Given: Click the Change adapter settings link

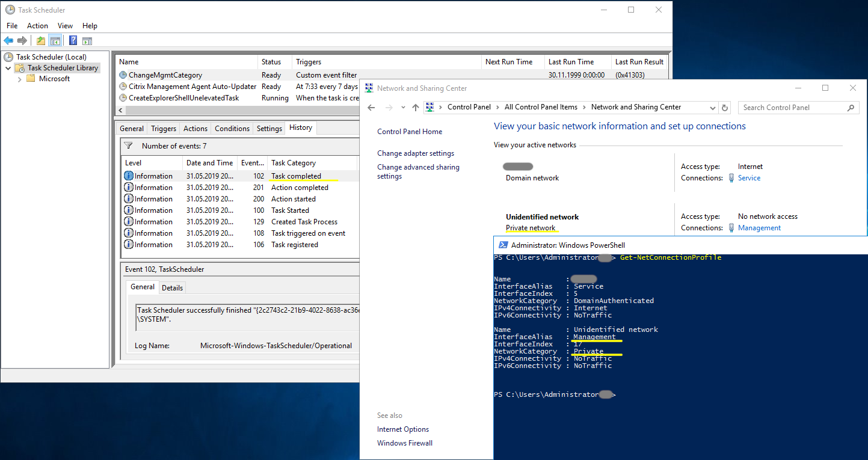Looking at the screenshot, I should [416, 153].
